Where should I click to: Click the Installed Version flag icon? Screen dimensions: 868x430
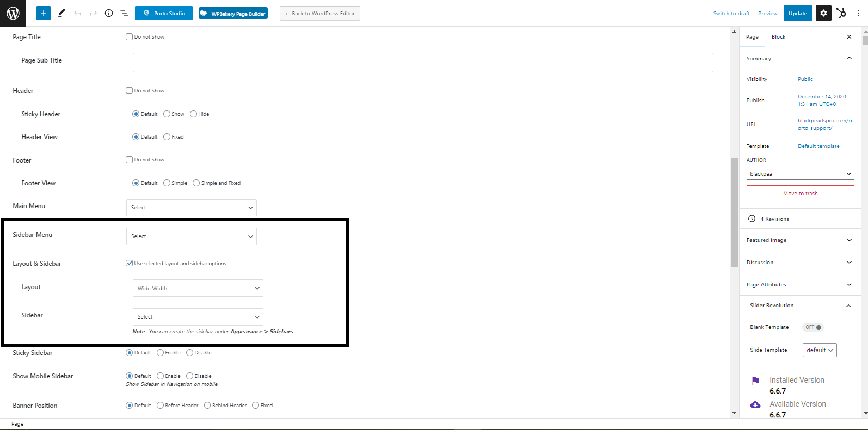755,381
